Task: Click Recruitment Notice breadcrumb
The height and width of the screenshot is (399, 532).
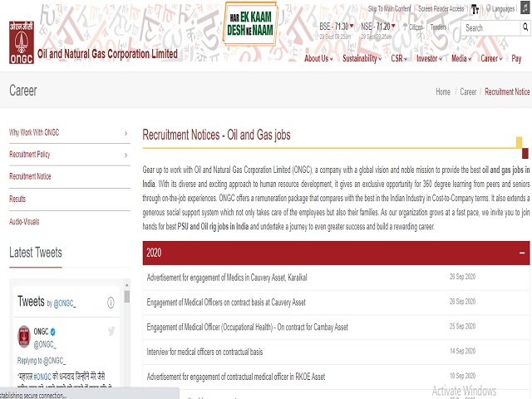Action: [x=507, y=91]
